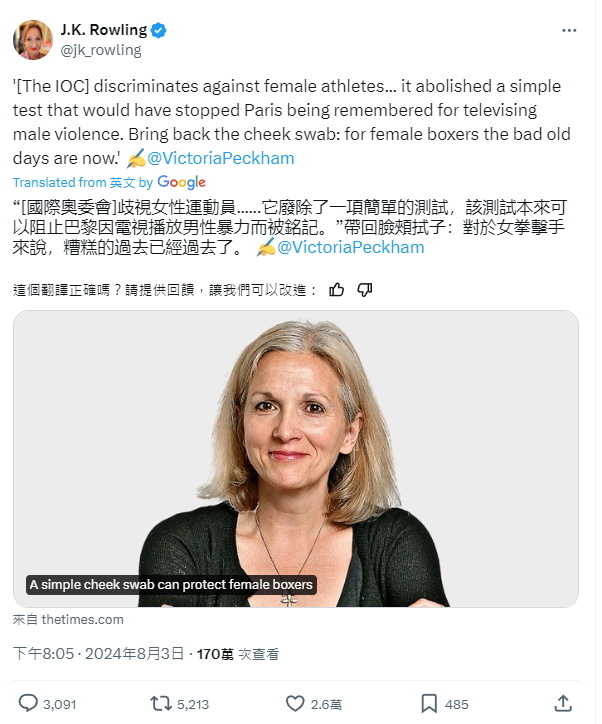Open @VictoriaPeckham mention in translated text

pyautogui.click(x=350, y=247)
